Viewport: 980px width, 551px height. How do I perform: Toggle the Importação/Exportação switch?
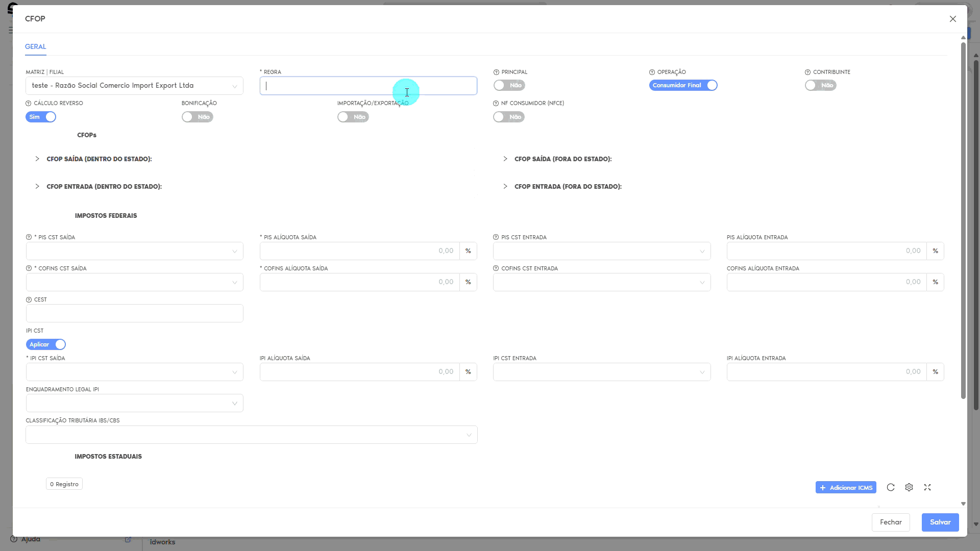tap(353, 117)
